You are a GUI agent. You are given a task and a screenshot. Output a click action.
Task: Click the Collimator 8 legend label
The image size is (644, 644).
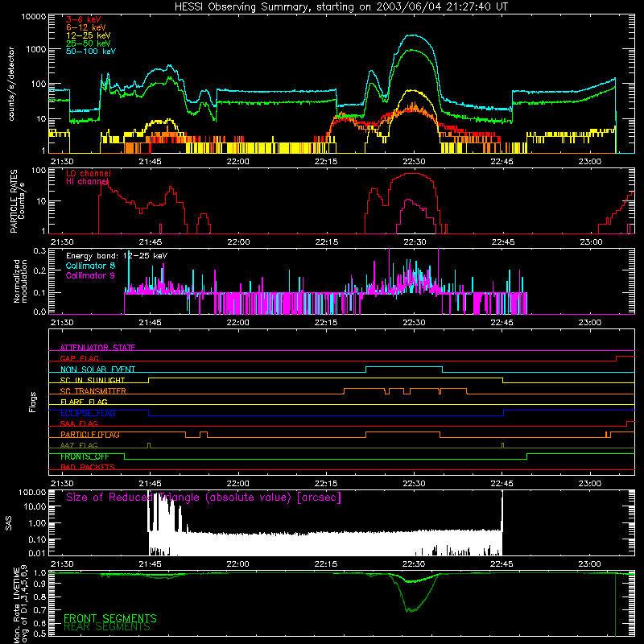(90, 266)
